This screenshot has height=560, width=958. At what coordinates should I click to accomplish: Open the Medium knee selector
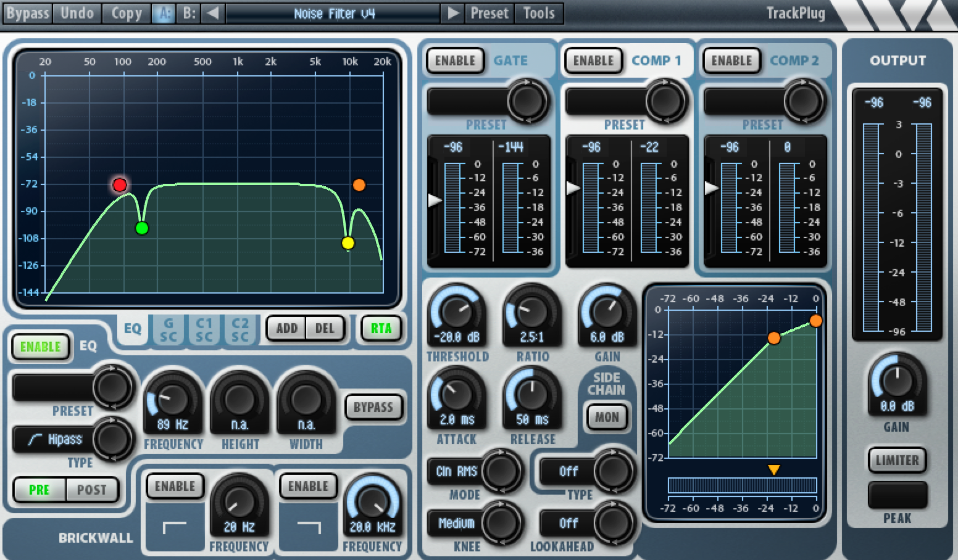[457, 523]
